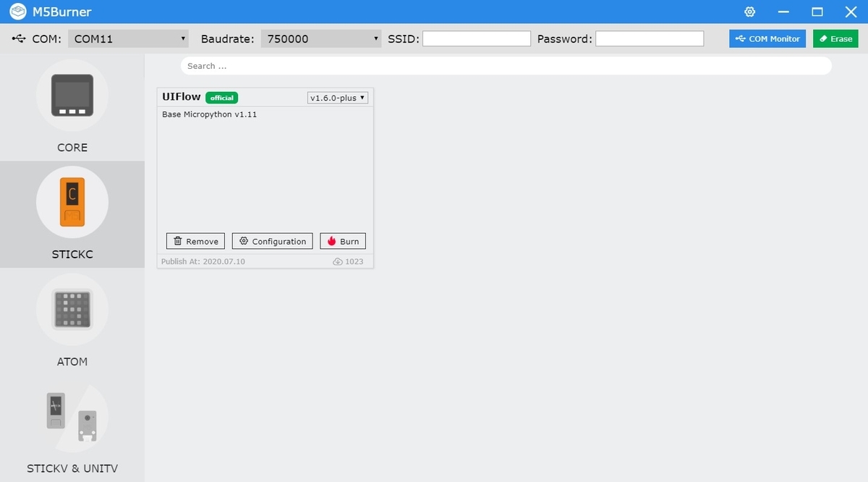The image size is (868, 482).
Task: Select the STICKV & UNITV device icon
Action: (x=72, y=417)
